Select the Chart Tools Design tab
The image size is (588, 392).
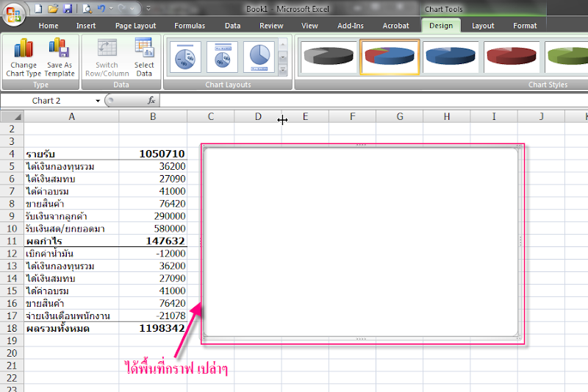click(x=441, y=26)
